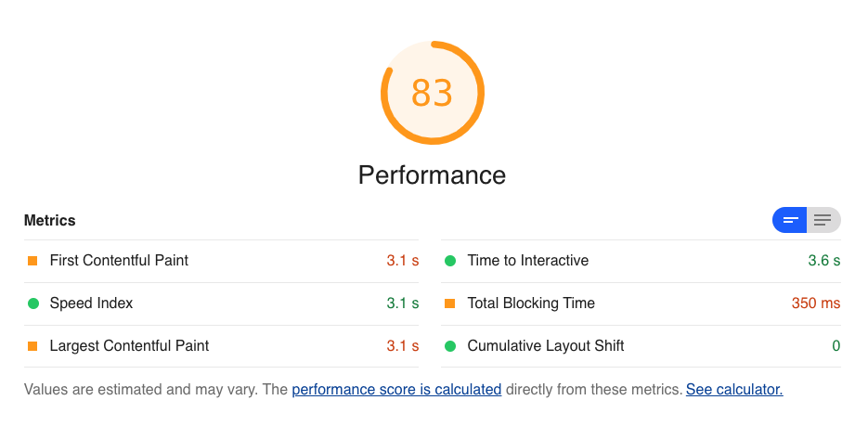Click the green circle beside Cumulative Layout Shift
This screenshot has width=868, height=426.
[x=450, y=346]
